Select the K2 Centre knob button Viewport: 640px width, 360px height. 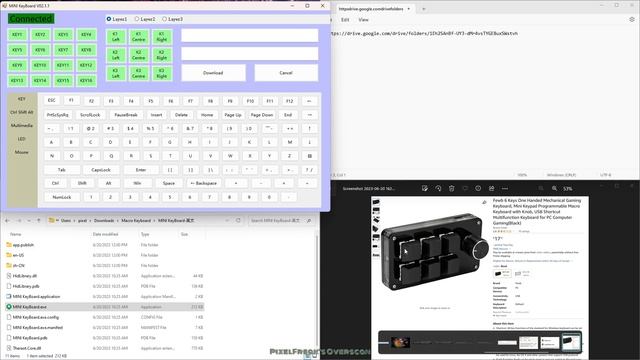click(139, 55)
